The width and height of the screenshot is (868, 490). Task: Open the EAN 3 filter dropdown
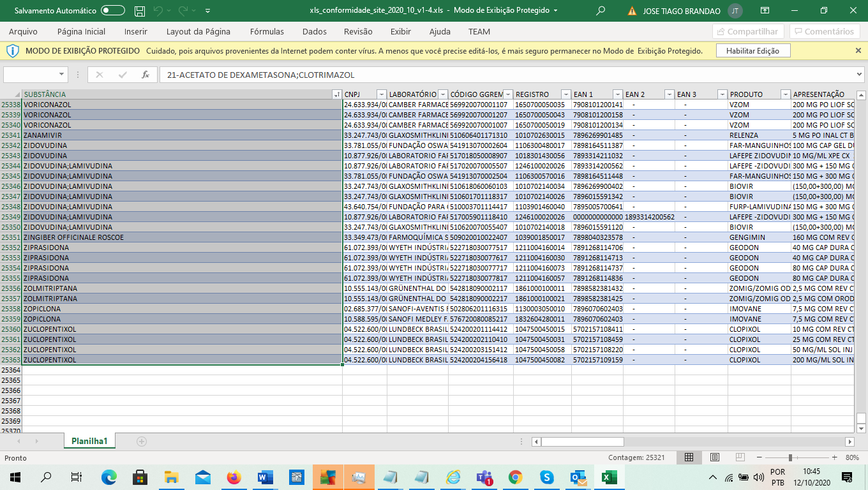pos(722,94)
